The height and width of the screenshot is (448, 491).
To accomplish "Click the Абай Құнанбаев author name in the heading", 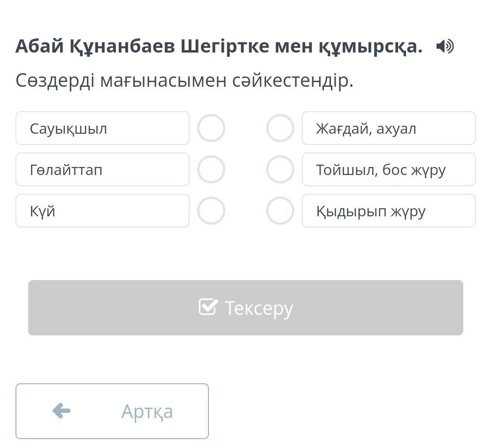I will tap(95, 46).
